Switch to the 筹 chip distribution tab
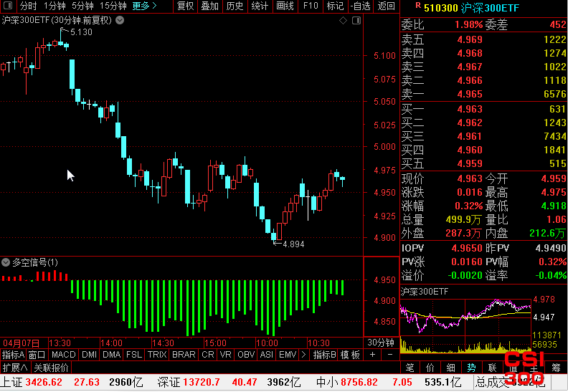The width and height of the screenshot is (568, 392). pyautogui.click(x=556, y=368)
